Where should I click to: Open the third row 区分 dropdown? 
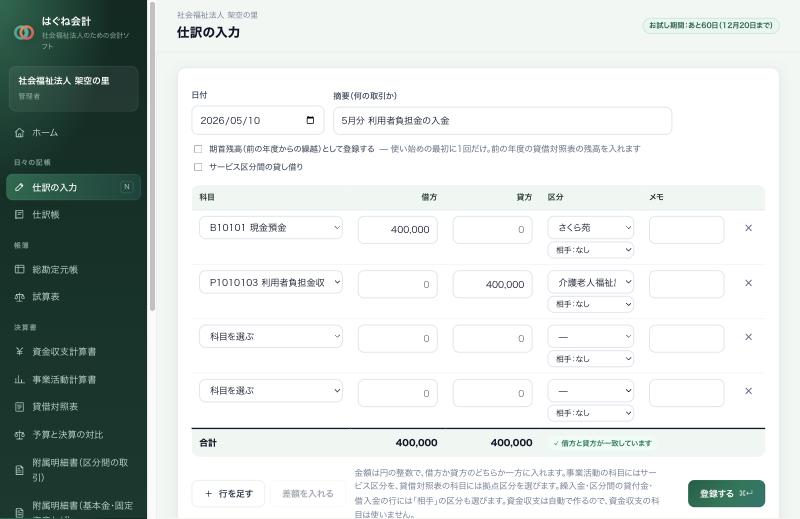point(591,337)
